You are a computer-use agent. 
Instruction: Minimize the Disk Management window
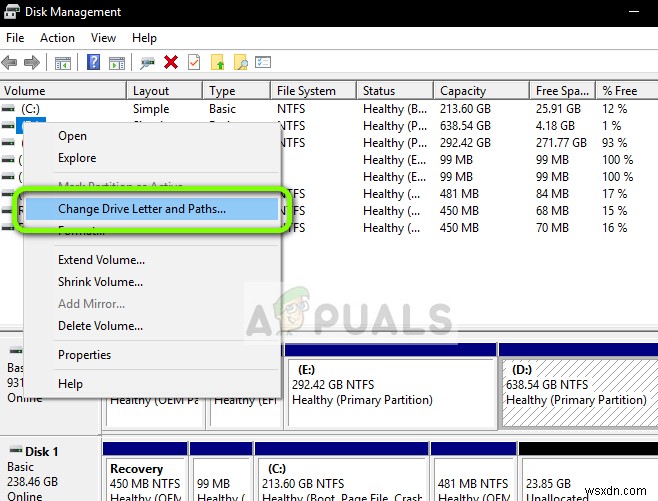634,12
